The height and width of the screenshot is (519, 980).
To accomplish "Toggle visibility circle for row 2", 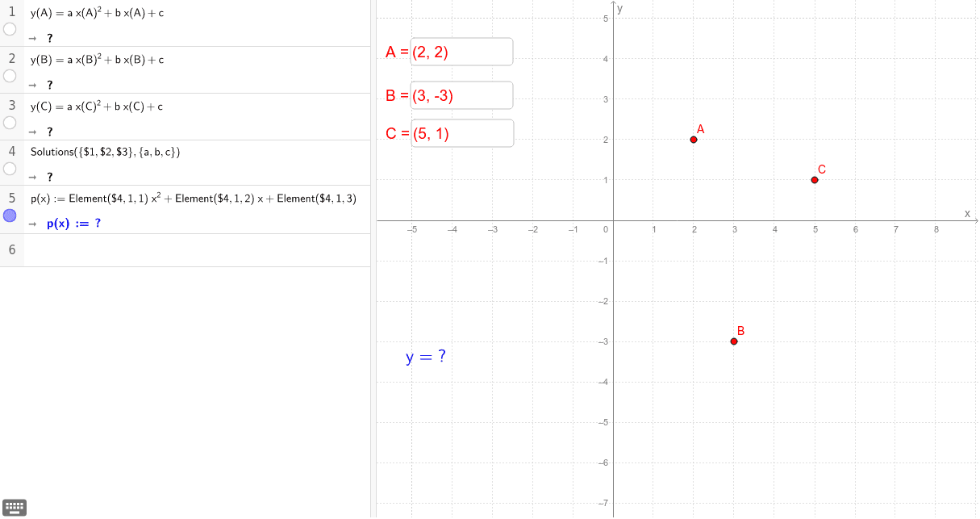I will (10, 76).
